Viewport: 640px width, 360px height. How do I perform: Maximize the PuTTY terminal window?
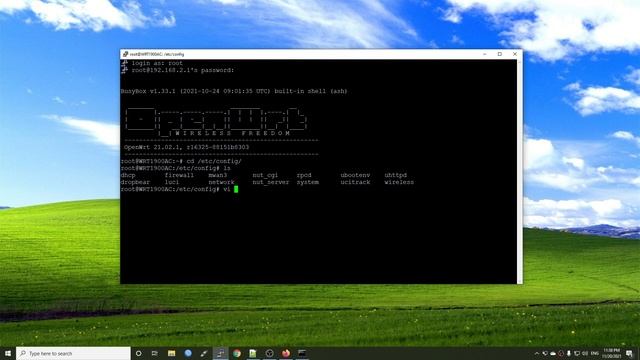[500, 54]
